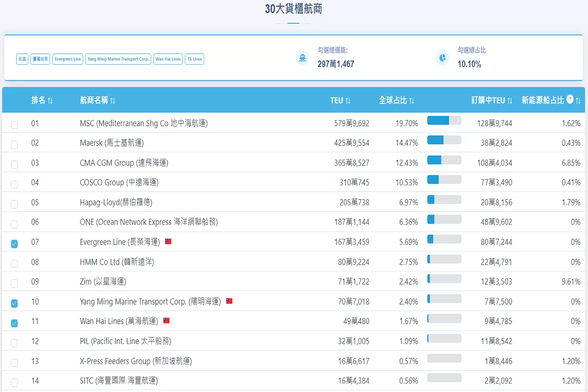Click the 全選 select-all tag button
This screenshot has height=392, width=588.
[x=22, y=59]
